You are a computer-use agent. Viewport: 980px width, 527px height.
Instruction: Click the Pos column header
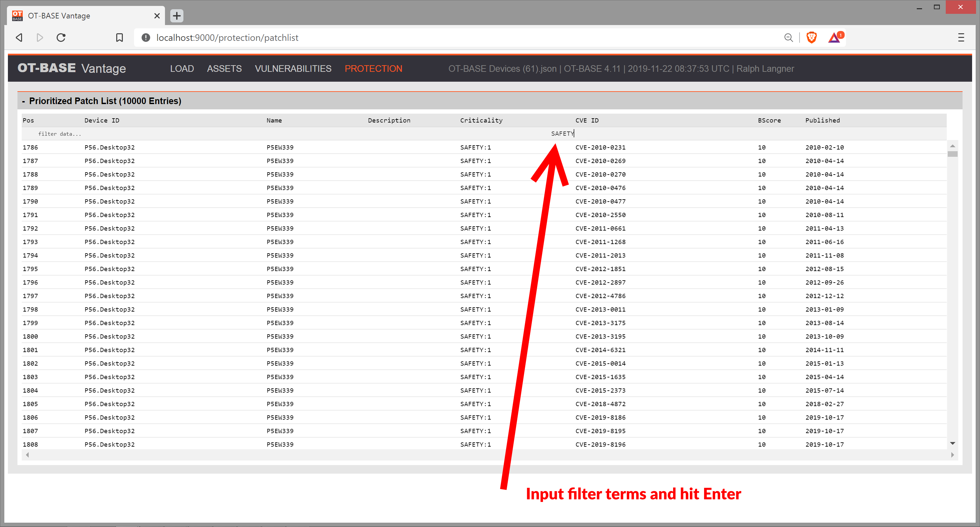click(x=29, y=121)
